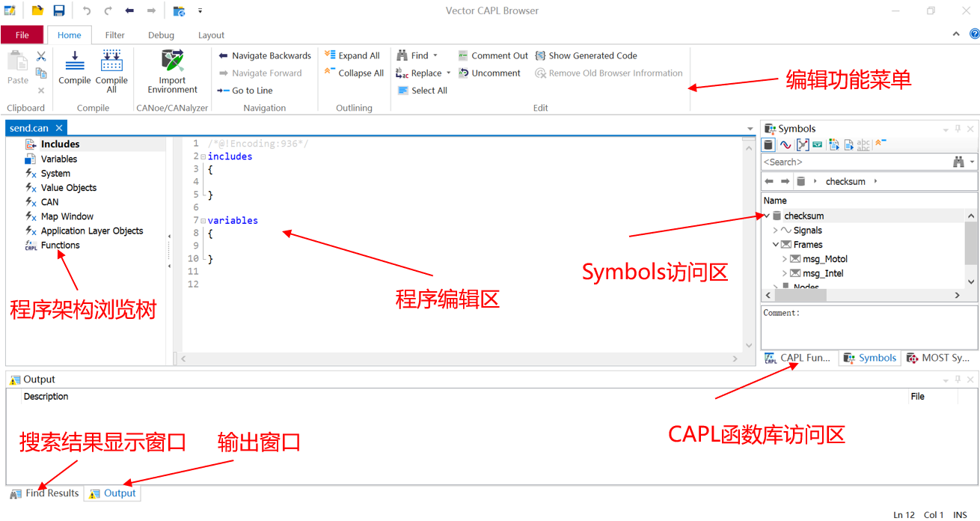Toggle the database filter icon in Symbols toolbar

point(768,144)
